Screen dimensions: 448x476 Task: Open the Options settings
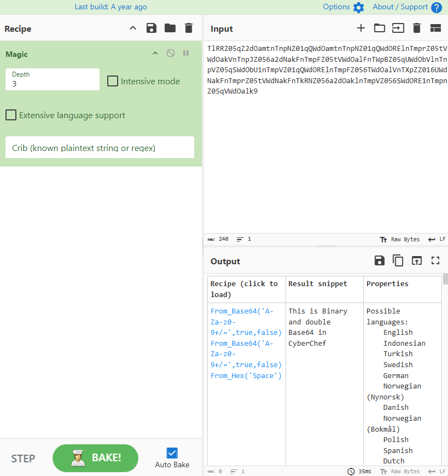coord(343,7)
